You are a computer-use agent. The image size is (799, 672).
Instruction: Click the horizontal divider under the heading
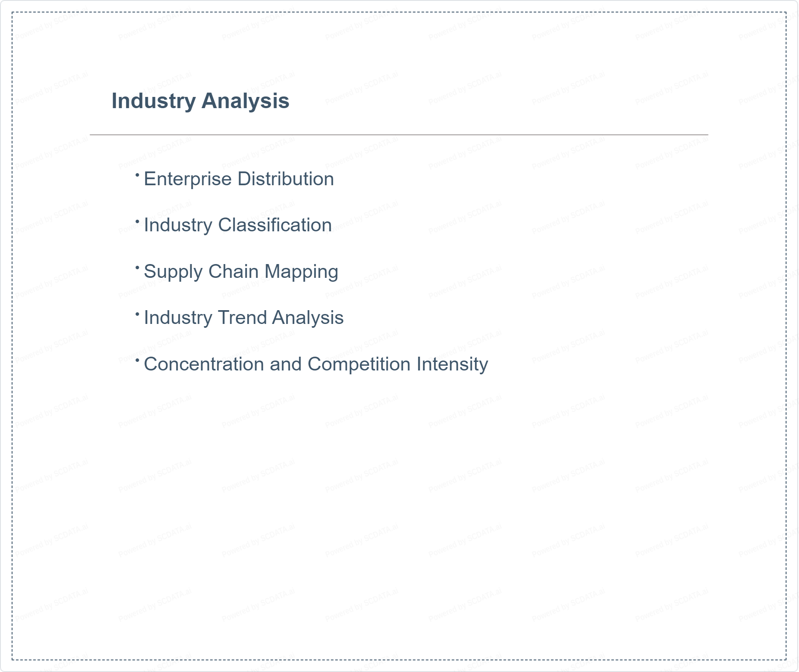tap(398, 135)
